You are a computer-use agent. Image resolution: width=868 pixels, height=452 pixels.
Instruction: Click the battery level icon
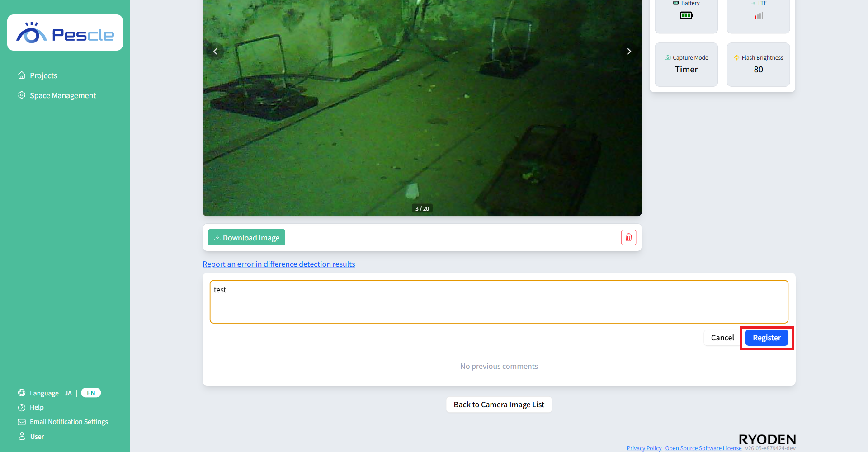686,15
